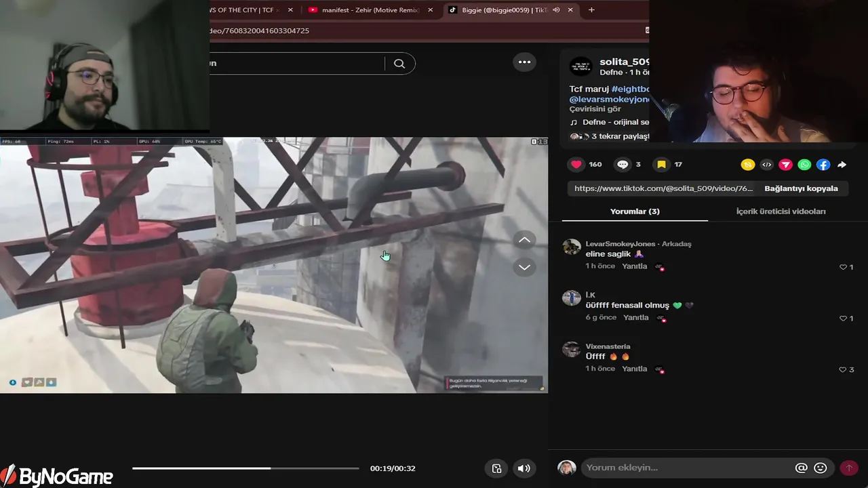The height and width of the screenshot is (488, 868).
Task: Open the emoji picker in comment box
Action: [821, 468]
